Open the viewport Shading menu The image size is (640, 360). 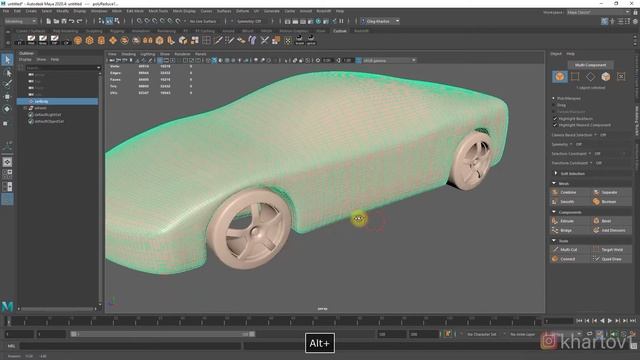tap(128, 54)
